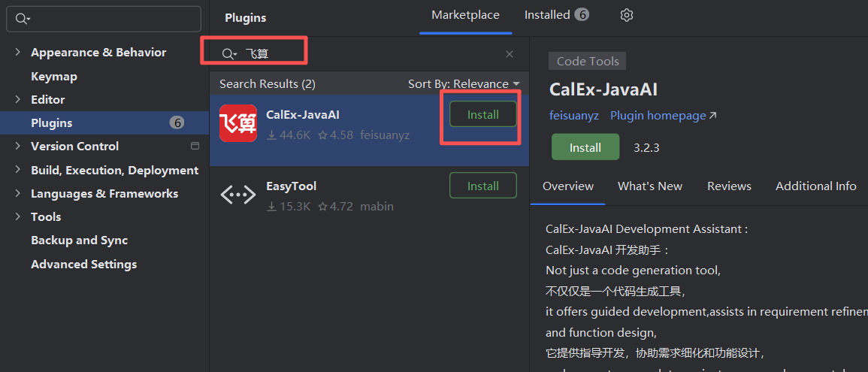868x372 pixels.
Task: Open the feisuanyz vendor link
Action: coord(574,116)
